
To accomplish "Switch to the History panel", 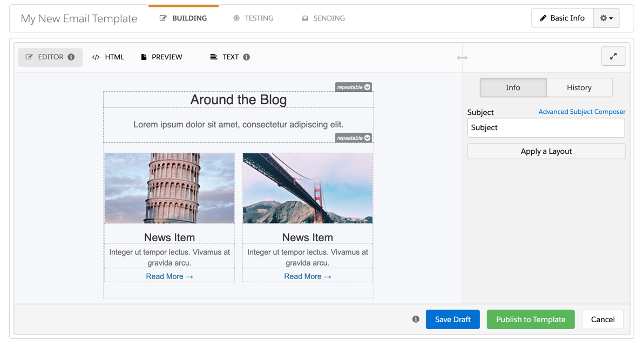I will [579, 87].
